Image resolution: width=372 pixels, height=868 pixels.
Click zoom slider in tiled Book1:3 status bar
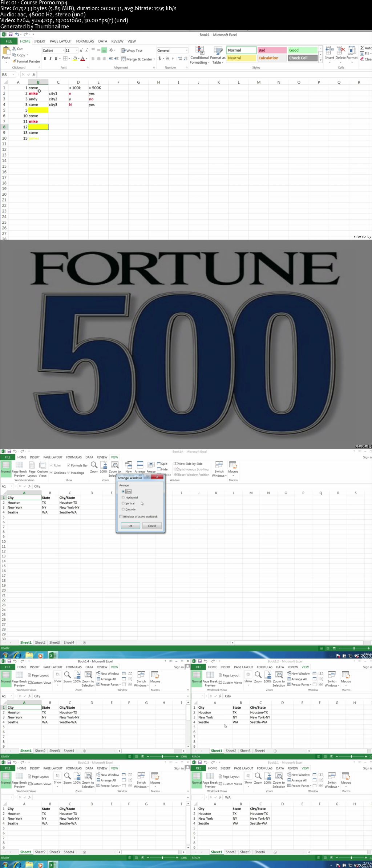[162, 857]
